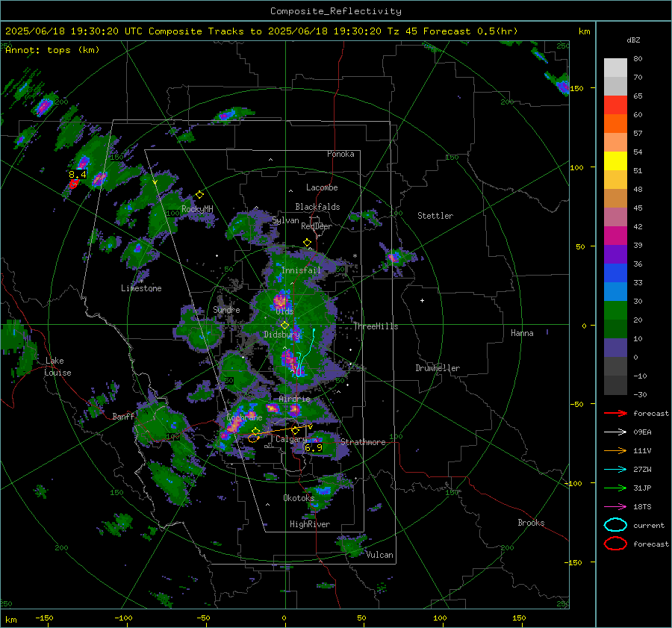Image resolution: width=672 pixels, height=628 pixels.
Task: Click the dBZ legend heading
Action: click(x=633, y=40)
